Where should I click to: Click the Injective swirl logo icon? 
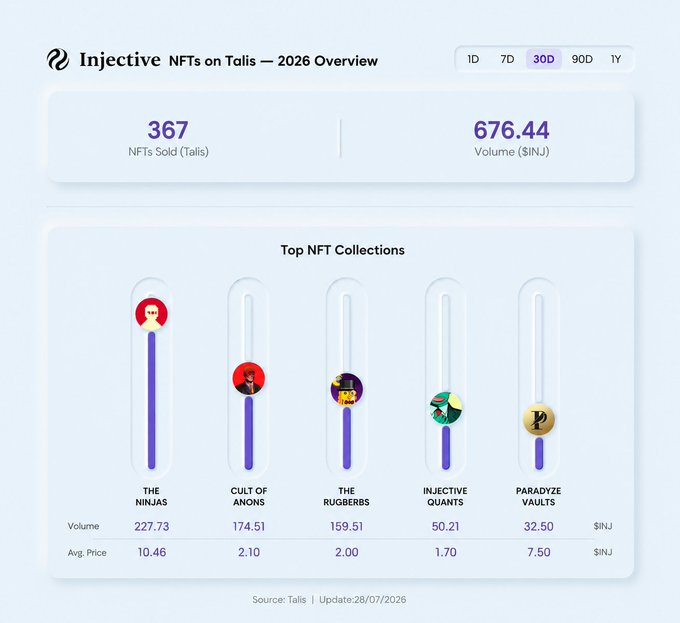[x=58, y=59]
